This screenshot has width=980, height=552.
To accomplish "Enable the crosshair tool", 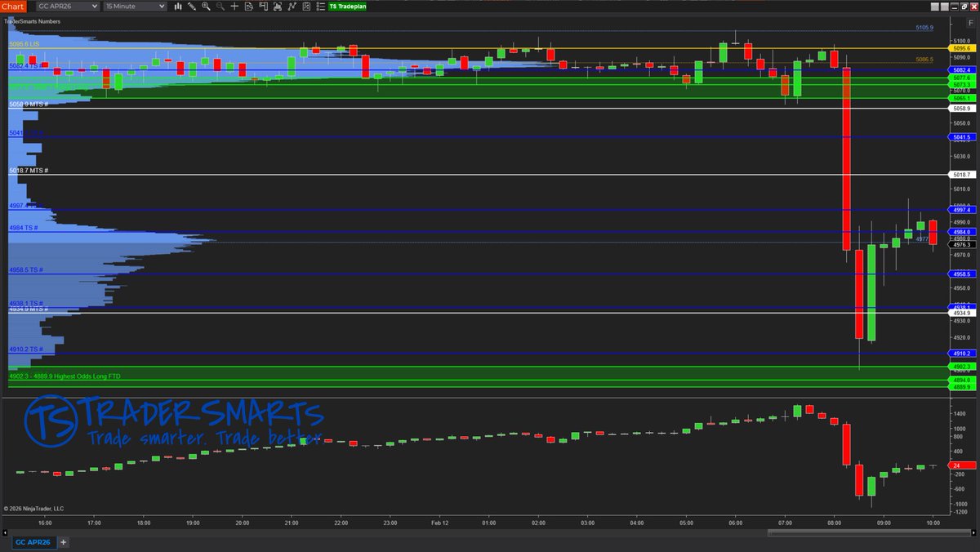I will tap(235, 7).
